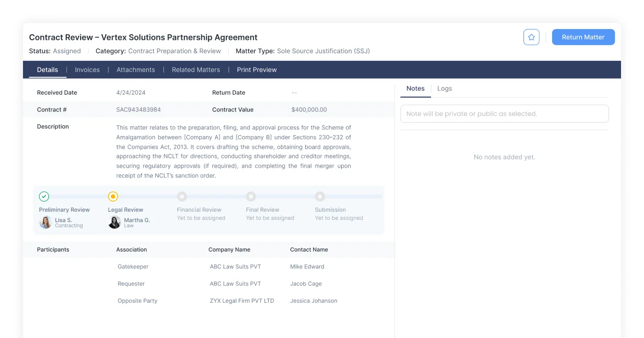Switch to the Logs tab

tap(445, 88)
